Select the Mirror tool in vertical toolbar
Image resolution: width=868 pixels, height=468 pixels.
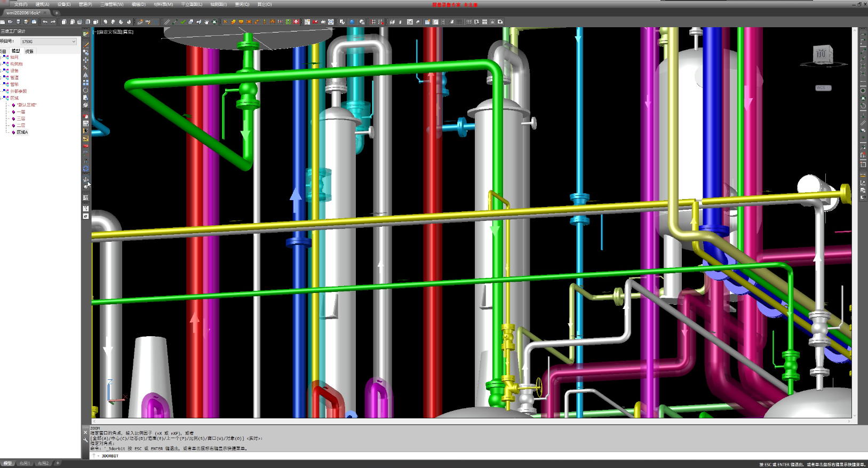click(85, 75)
